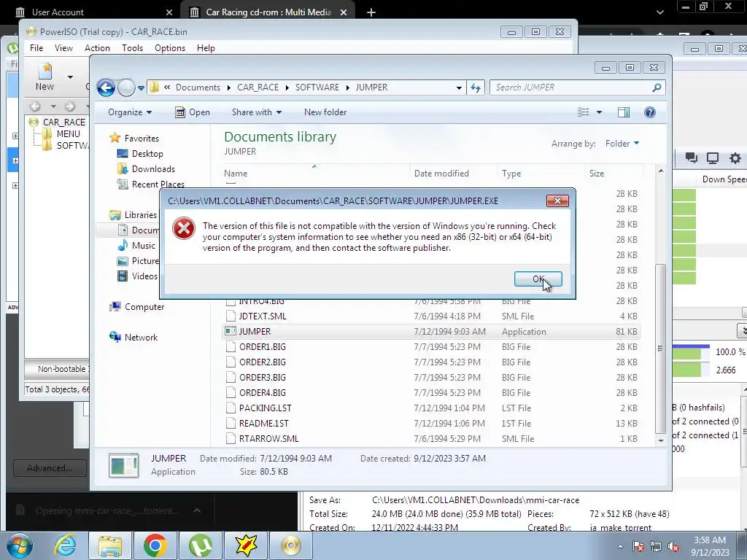This screenshot has height=560, width=747.
Task: Select Network in navigation pane
Action: point(141,338)
